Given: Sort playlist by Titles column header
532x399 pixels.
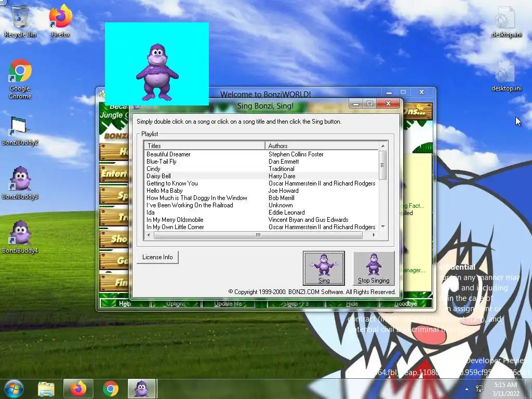Looking at the screenshot, I should pyautogui.click(x=204, y=145).
